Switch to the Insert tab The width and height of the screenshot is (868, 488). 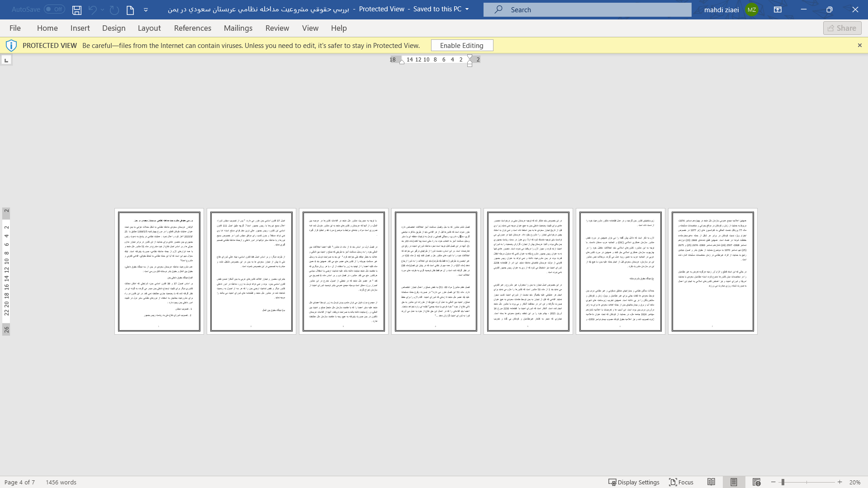[x=80, y=28]
